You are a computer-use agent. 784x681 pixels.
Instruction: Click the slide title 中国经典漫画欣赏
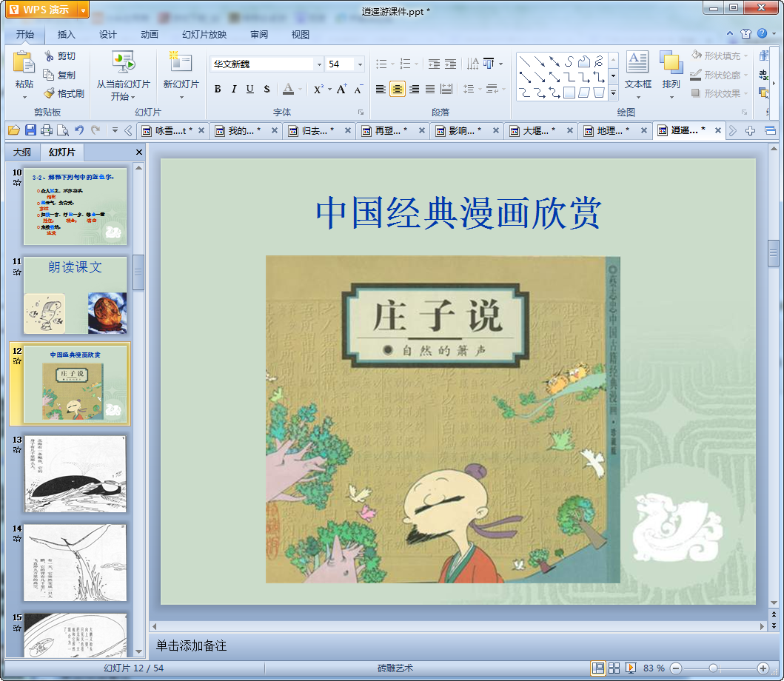(458, 212)
